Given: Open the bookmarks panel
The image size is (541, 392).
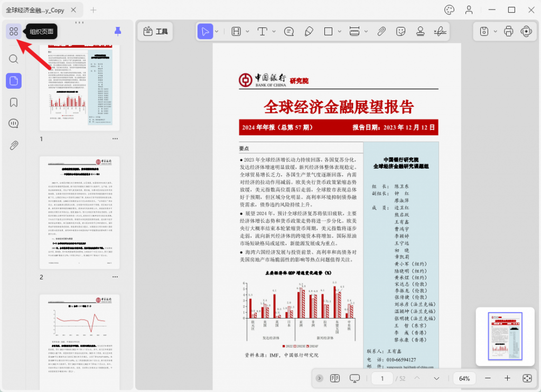Looking at the screenshot, I should pos(13,102).
